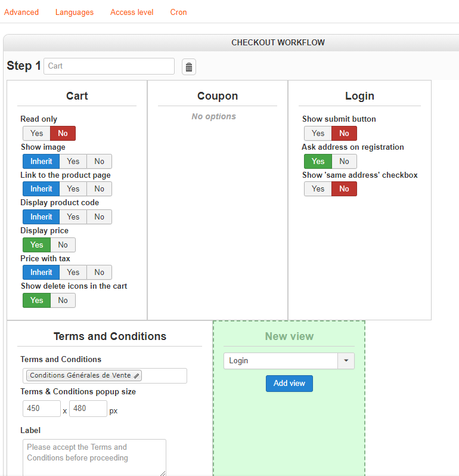The width and height of the screenshot is (459, 476).
Task: Choose No for Show image
Action: coord(99,161)
